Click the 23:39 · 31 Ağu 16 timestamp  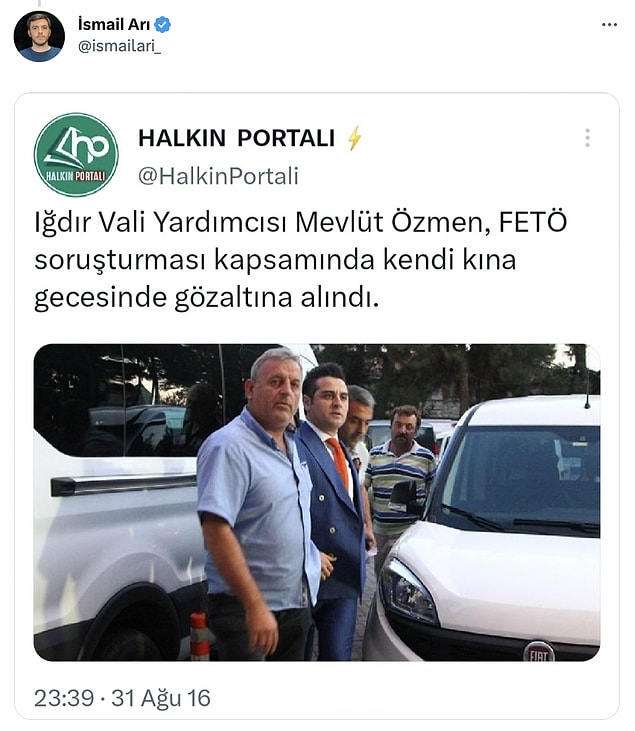122,698
